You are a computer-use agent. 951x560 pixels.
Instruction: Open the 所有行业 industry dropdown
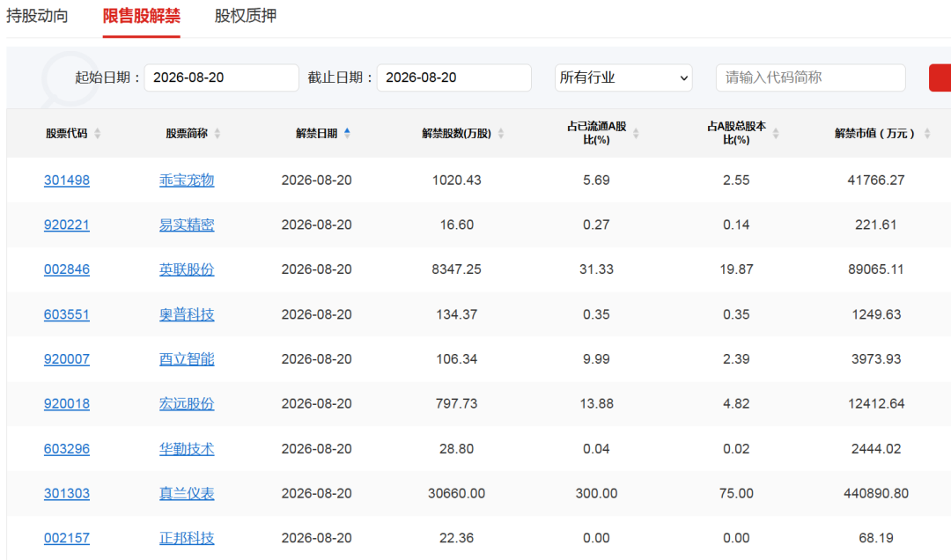(x=623, y=77)
